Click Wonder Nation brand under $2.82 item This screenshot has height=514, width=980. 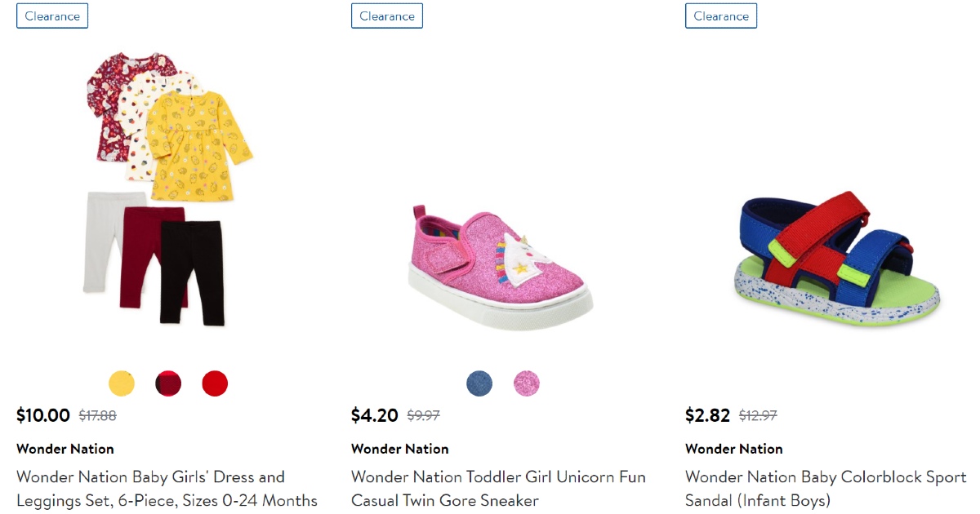(734, 449)
